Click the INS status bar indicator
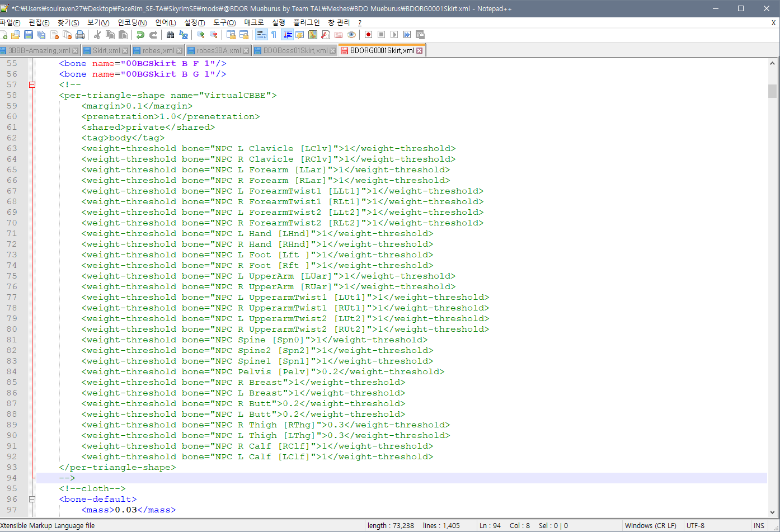The width and height of the screenshot is (780, 532). tap(759, 525)
